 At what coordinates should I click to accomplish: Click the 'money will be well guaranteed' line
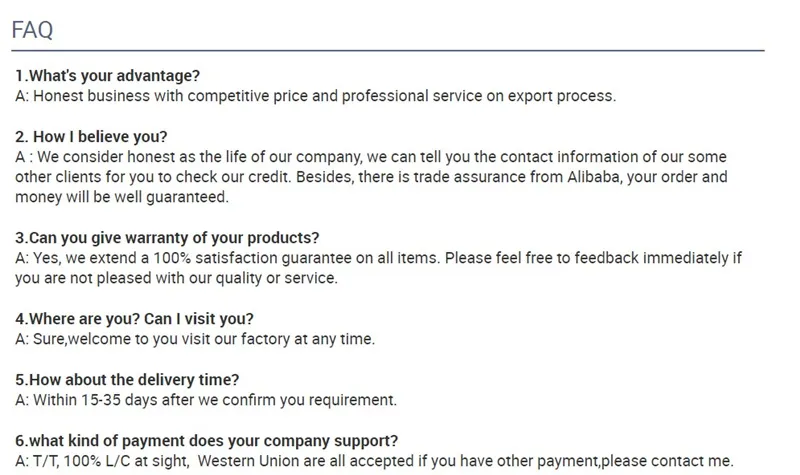coord(122,197)
